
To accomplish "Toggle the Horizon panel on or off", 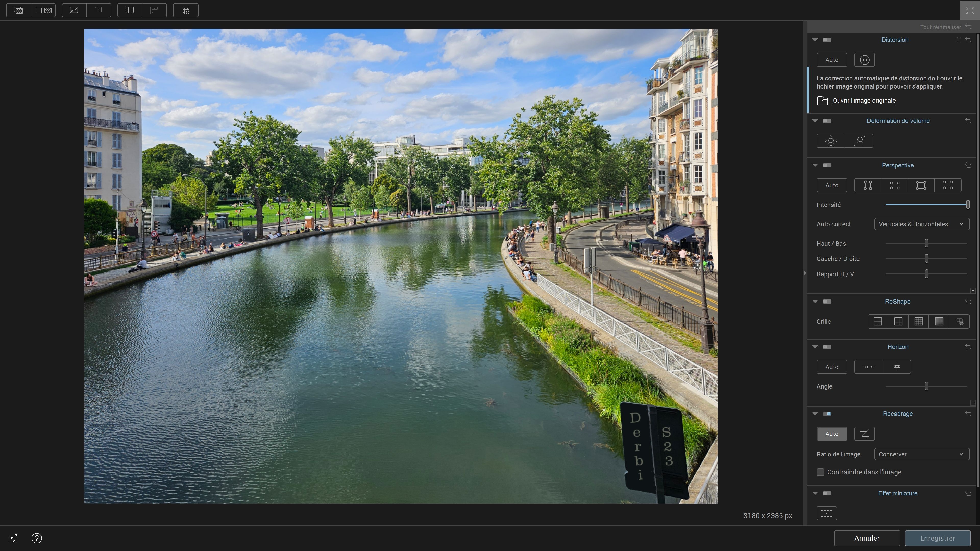I will pos(827,346).
